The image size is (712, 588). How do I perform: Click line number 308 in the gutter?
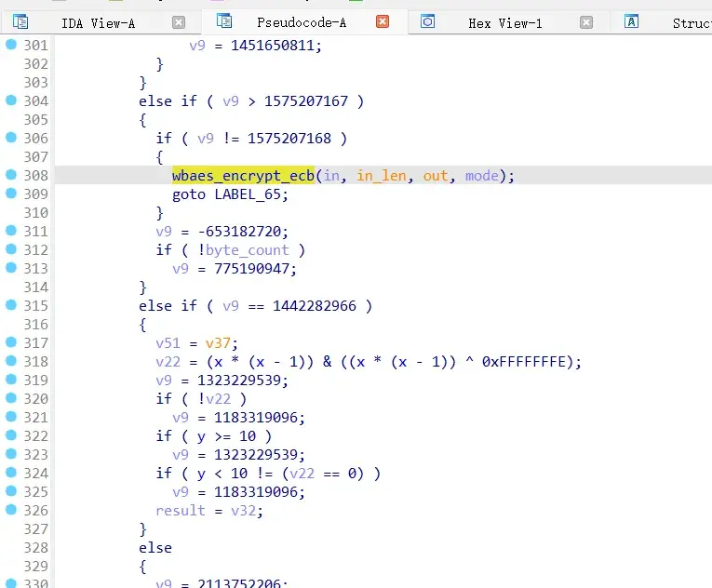coord(36,175)
